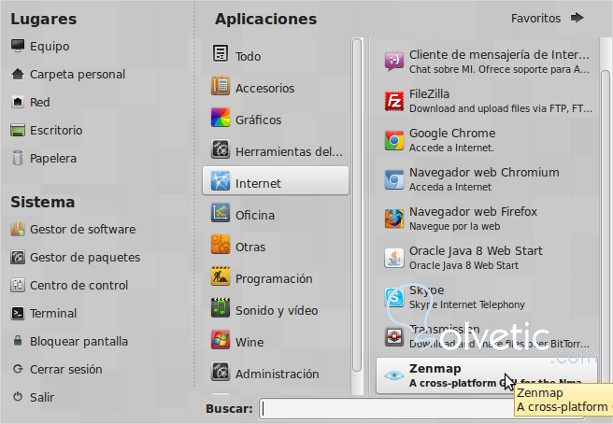
Task: Click Centro de control label
Action: pyautogui.click(x=79, y=285)
